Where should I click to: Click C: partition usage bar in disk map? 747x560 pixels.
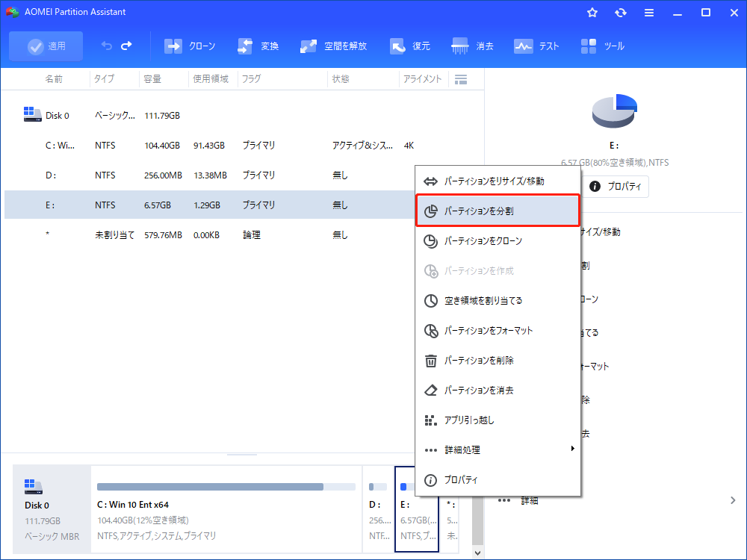coord(226,487)
